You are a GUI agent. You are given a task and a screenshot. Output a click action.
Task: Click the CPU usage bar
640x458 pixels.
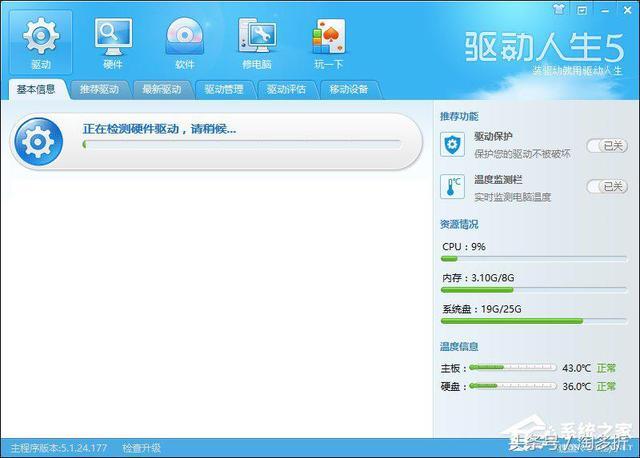point(534,259)
